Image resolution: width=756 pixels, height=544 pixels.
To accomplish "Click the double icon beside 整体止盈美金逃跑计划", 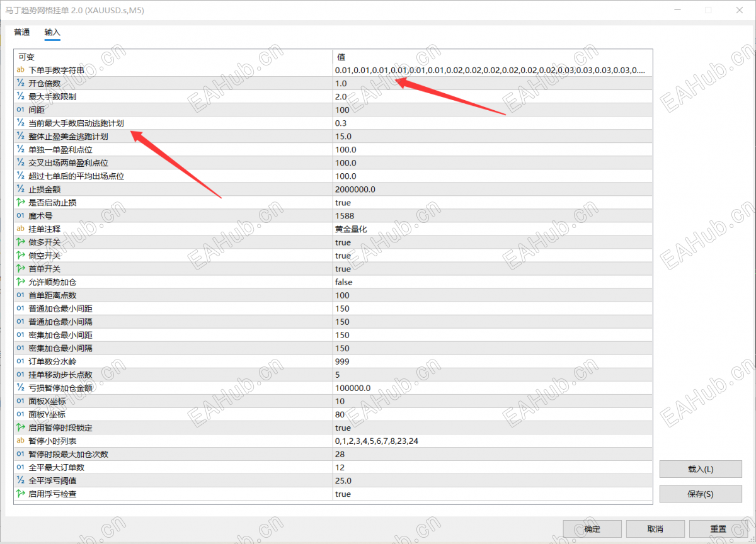I will click(21, 136).
